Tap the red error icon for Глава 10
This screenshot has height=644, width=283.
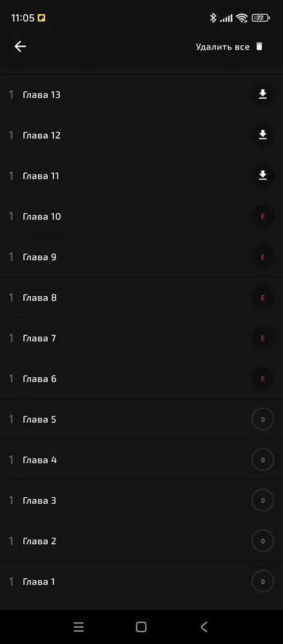(x=263, y=216)
